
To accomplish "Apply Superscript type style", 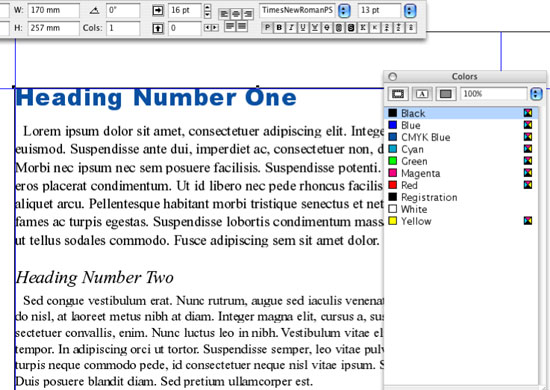I will coord(387,27).
